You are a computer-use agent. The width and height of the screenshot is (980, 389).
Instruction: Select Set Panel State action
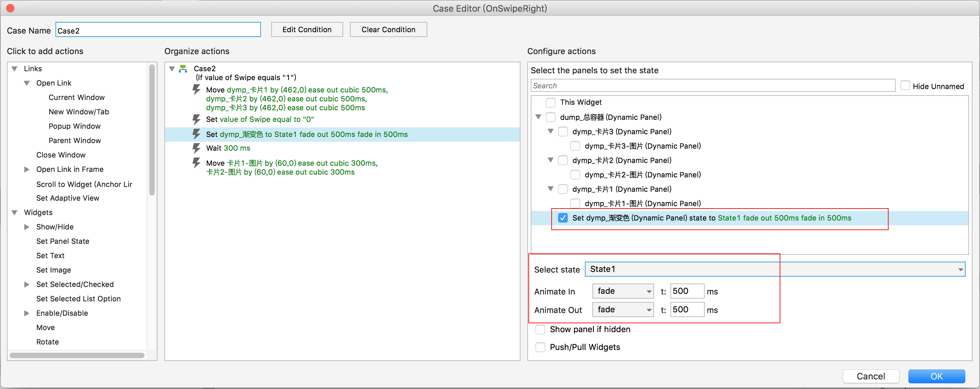63,241
